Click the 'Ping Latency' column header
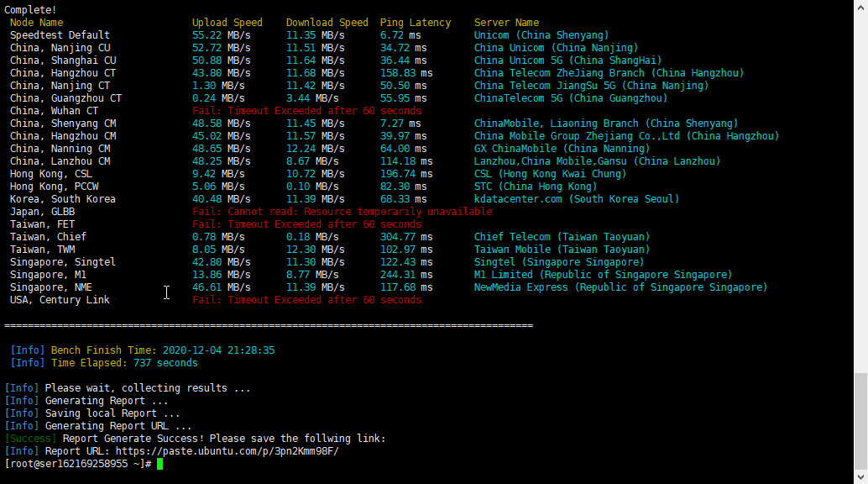 pos(416,23)
